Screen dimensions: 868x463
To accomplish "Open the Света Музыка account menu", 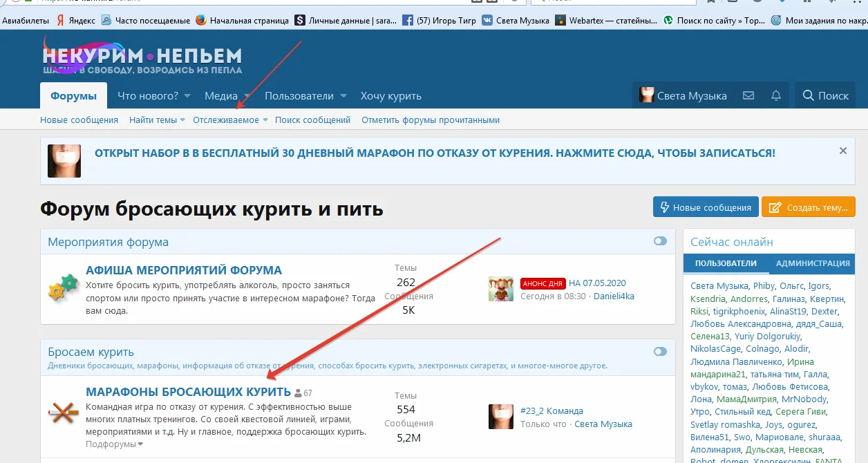I will tap(683, 96).
